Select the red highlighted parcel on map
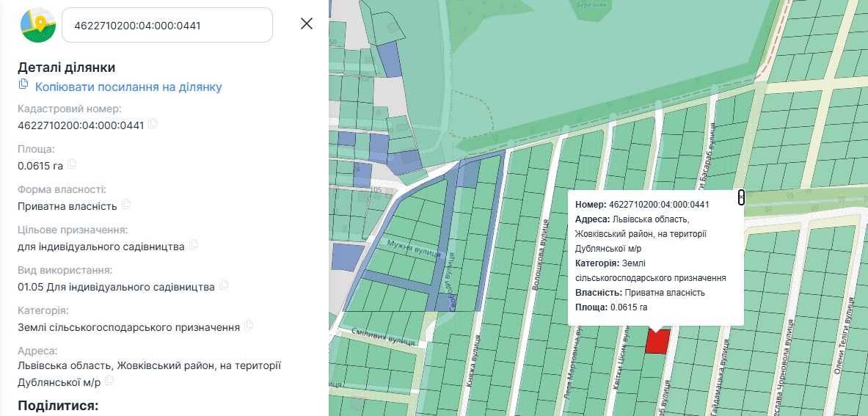868x416 pixels. coord(657,341)
